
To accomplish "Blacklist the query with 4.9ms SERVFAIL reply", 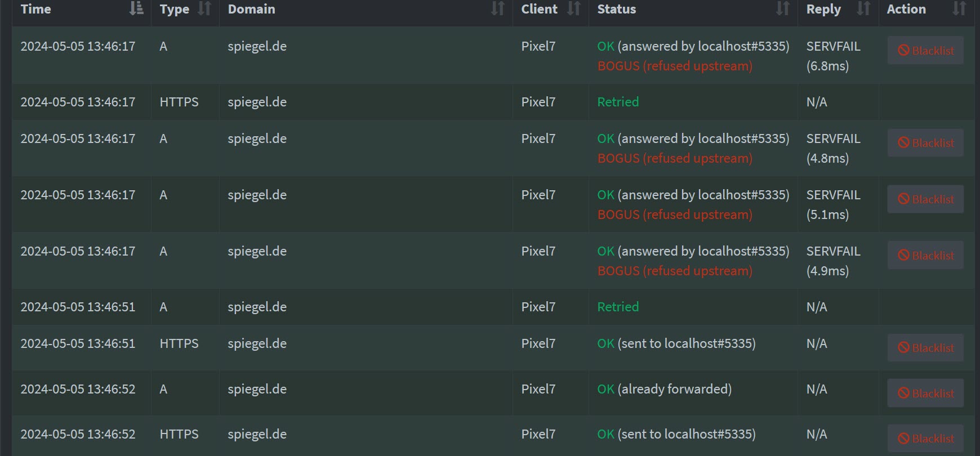I will (x=925, y=256).
